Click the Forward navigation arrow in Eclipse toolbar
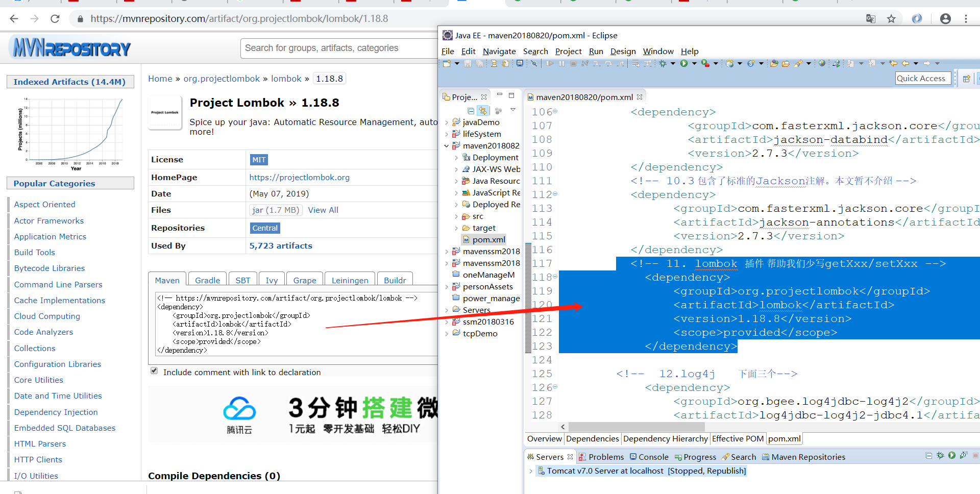Image resolution: width=980 pixels, height=494 pixels. [927, 63]
